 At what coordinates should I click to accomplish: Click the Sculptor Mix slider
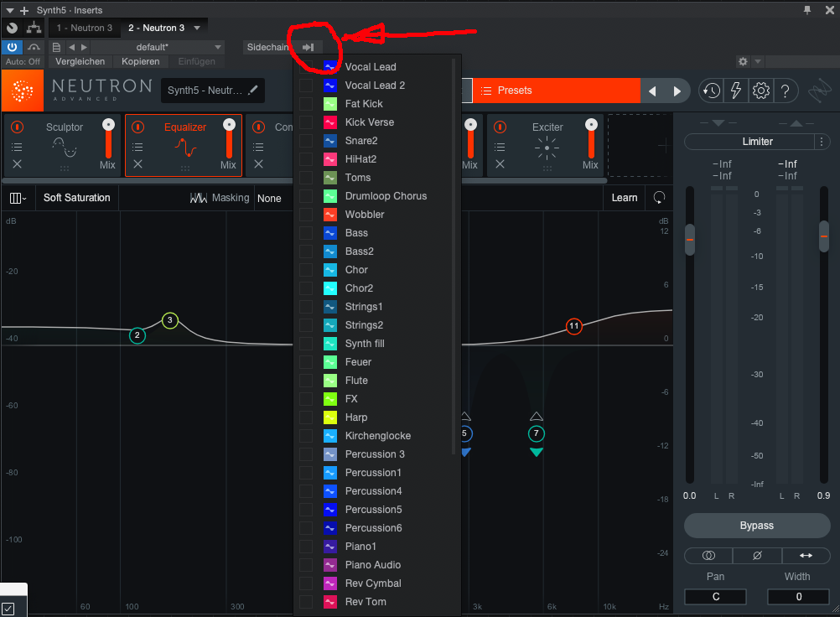108,138
